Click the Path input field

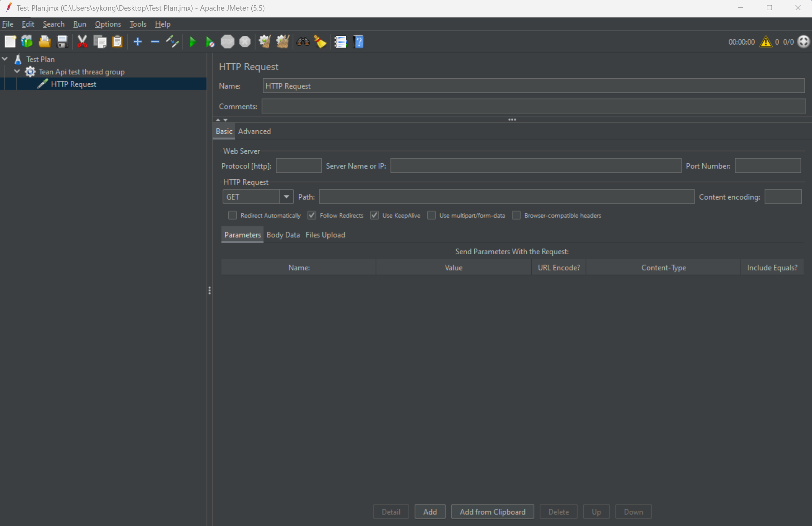point(507,197)
